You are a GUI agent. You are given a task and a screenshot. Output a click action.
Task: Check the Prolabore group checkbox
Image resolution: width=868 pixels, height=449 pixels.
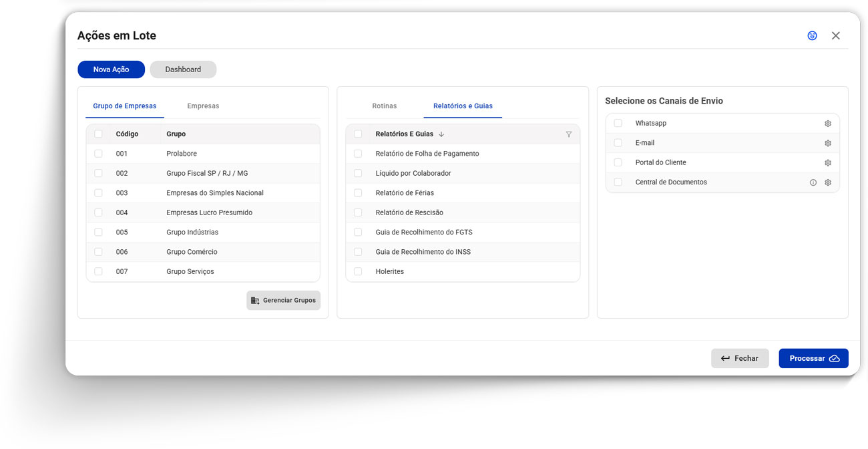pos(98,154)
